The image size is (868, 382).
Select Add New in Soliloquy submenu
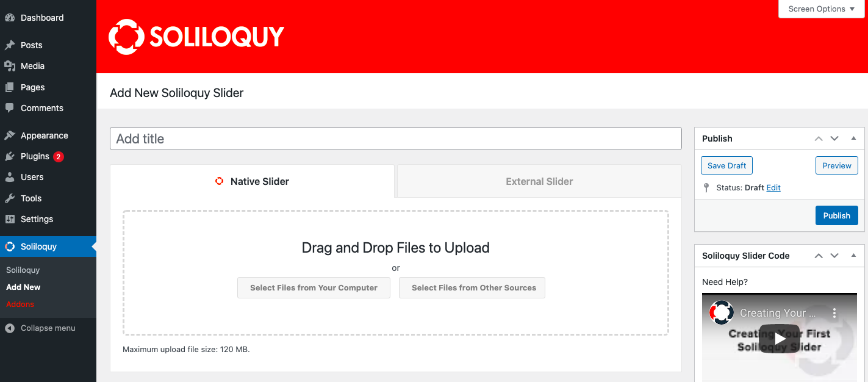click(23, 287)
